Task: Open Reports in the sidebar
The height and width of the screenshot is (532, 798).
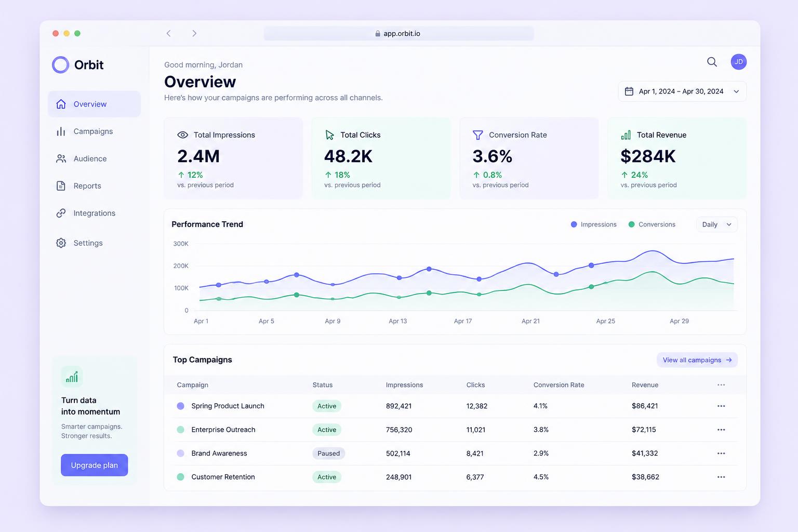Action: click(94, 186)
